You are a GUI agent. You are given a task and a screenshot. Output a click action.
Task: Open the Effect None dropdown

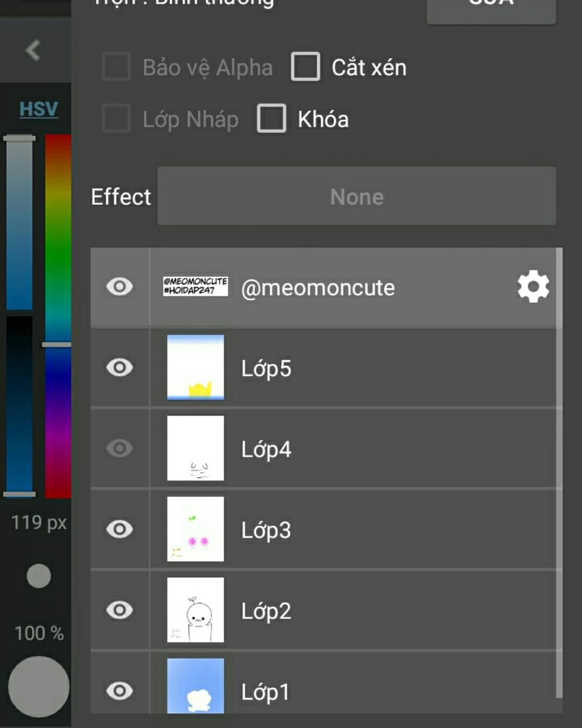pos(357,196)
